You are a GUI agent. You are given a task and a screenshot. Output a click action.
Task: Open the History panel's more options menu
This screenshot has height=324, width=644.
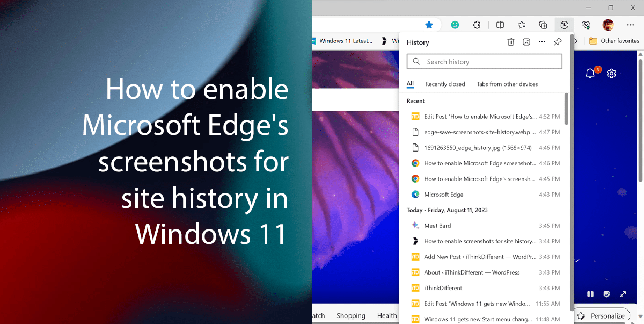click(x=541, y=41)
